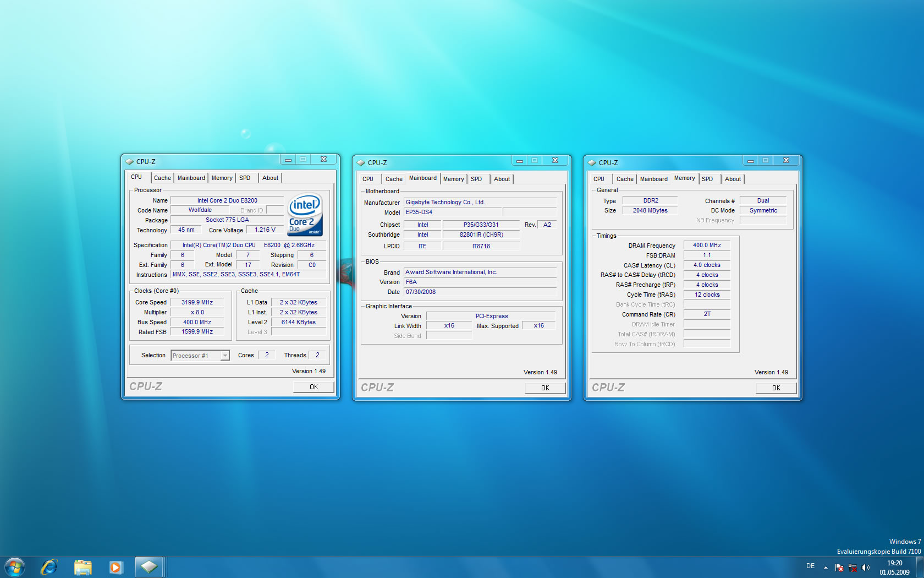
Task: Select CPU tab in middle CPU-Z window
Action: pyautogui.click(x=368, y=179)
